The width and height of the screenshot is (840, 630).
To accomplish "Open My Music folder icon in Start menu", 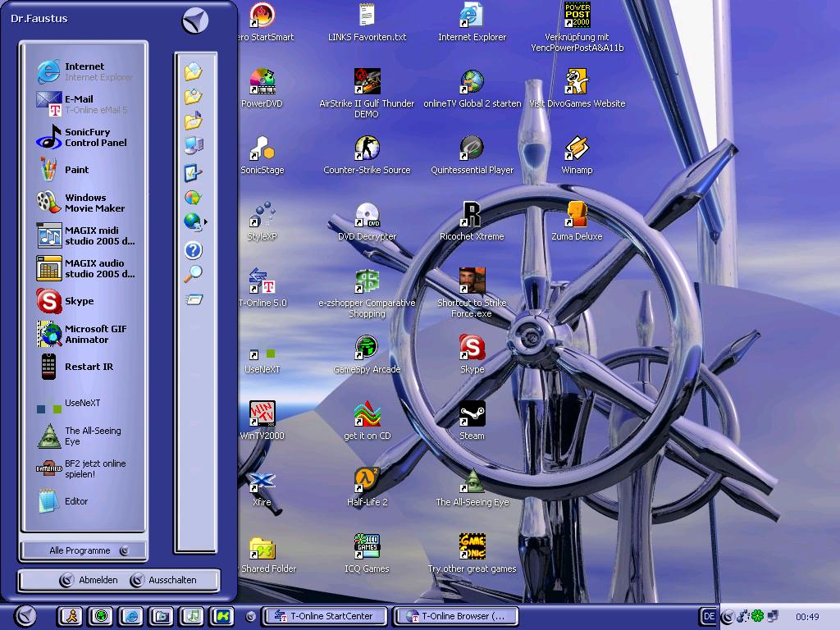I will pyautogui.click(x=194, y=120).
